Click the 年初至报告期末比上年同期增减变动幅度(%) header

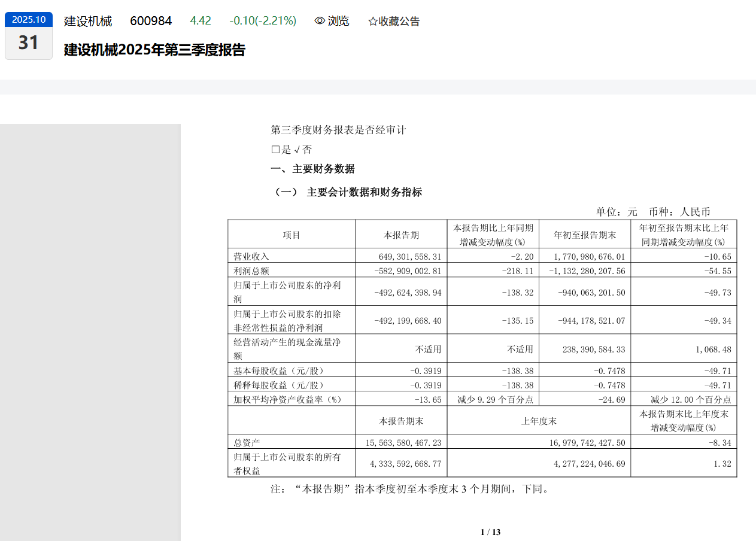[684, 235]
